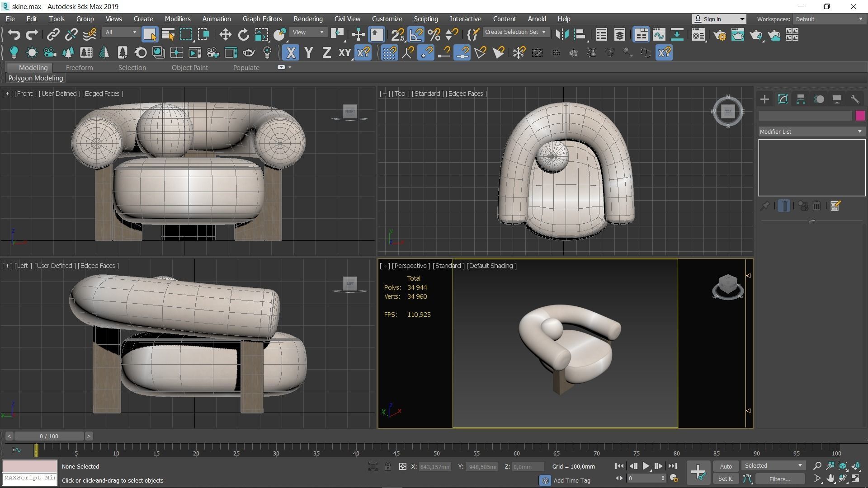
Task: Open the Curve Editor icon
Action: [x=659, y=34]
